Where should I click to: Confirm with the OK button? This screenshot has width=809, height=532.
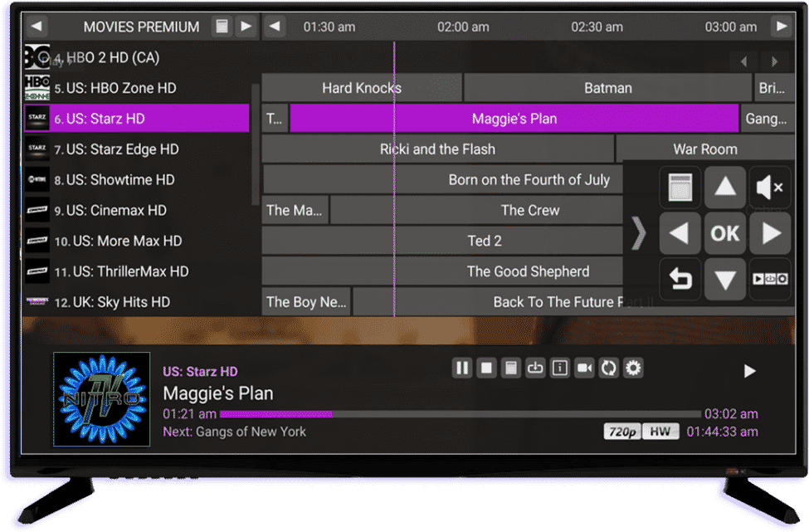pos(725,233)
